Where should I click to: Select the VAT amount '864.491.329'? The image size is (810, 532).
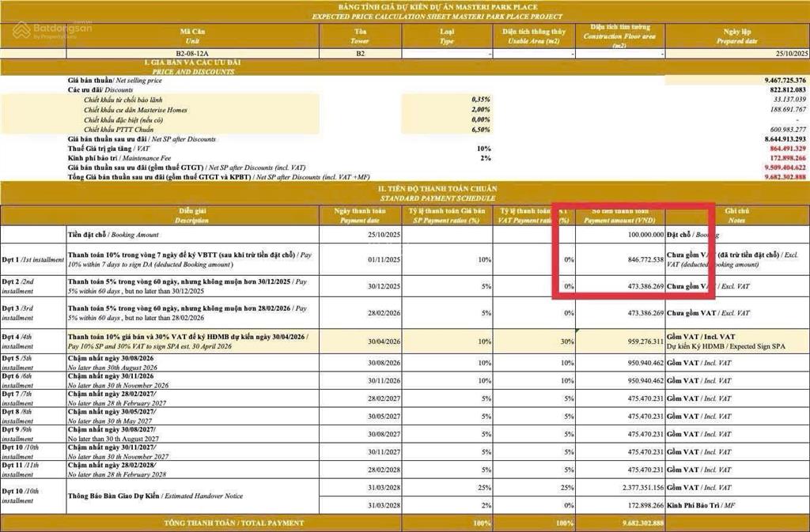(788, 149)
